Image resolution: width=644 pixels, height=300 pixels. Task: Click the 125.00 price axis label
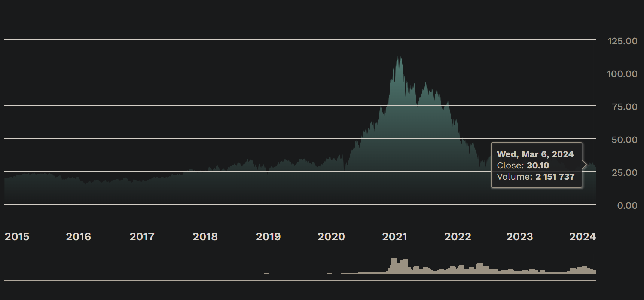tap(622, 41)
